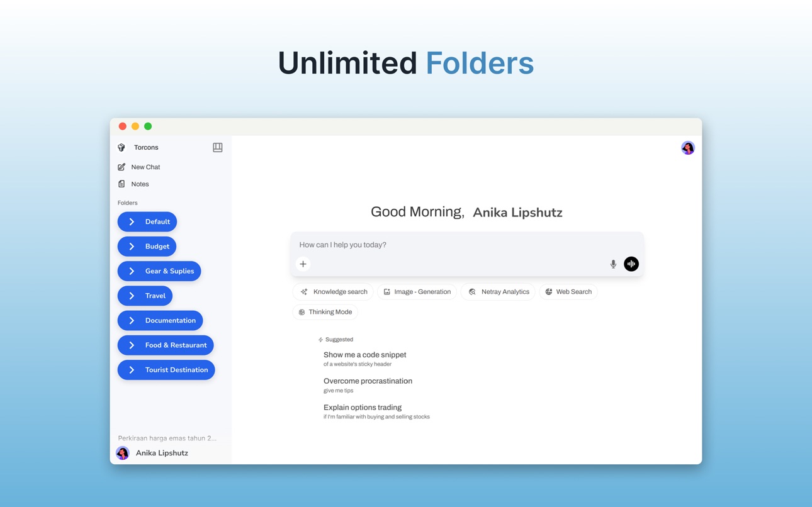Screen dimensions: 812x507
Task: Click the Folders section heading
Action: click(x=128, y=203)
